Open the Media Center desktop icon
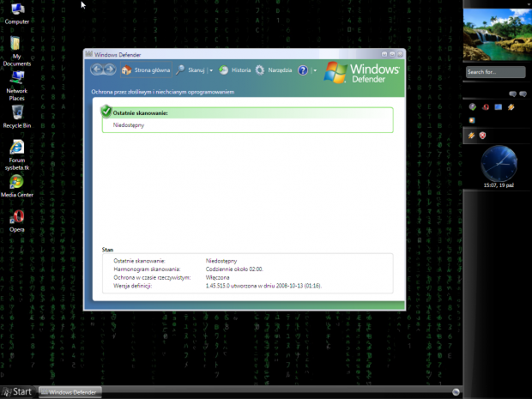 click(x=17, y=186)
